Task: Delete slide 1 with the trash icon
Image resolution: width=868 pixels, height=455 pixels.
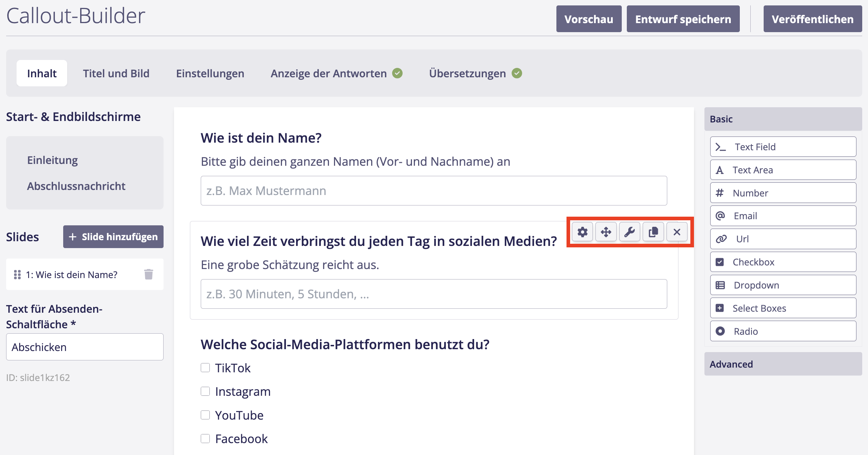Action: click(x=148, y=274)
